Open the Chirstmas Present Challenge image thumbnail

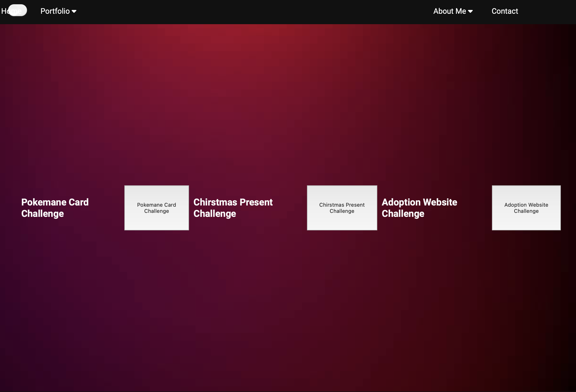tap(342, 208)
